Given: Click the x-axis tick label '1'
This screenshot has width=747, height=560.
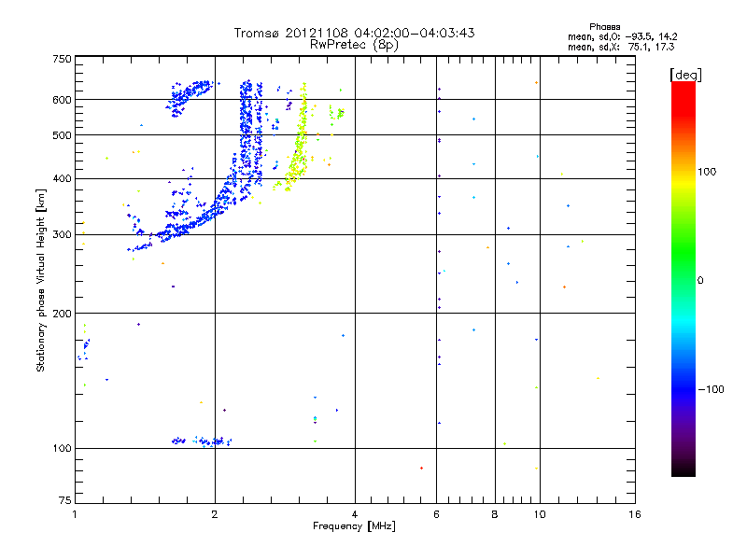Looking at the screenshot, I should pyautogui.click(x=75, y=514).
